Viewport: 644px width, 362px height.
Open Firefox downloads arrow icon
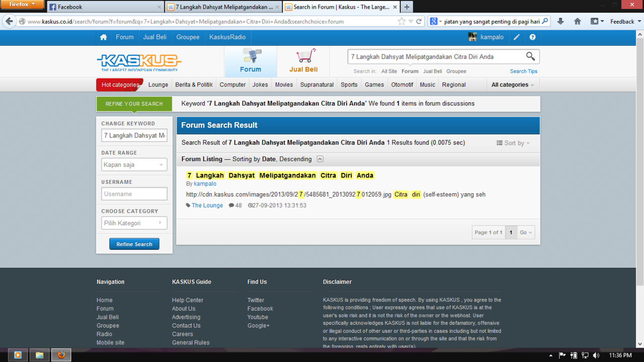[560, 22]
